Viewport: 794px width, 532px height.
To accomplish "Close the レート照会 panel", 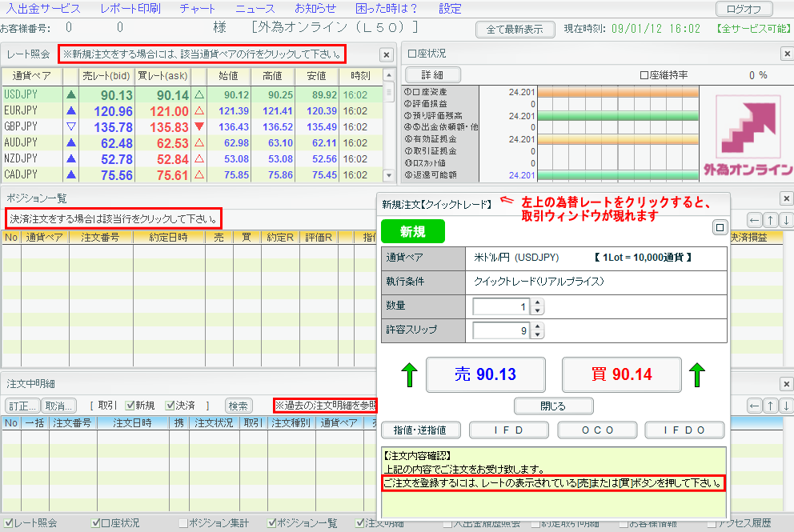I will 387,54.
